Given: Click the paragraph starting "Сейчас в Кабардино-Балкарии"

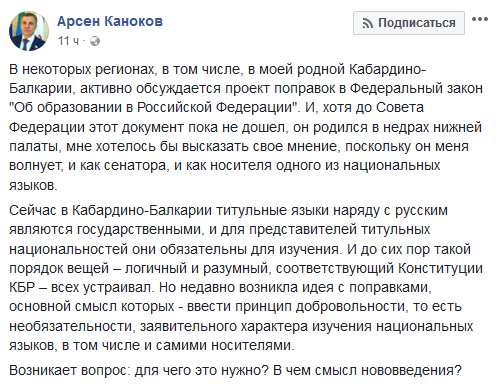Looking at the screenshot, I should coord(246,278).
